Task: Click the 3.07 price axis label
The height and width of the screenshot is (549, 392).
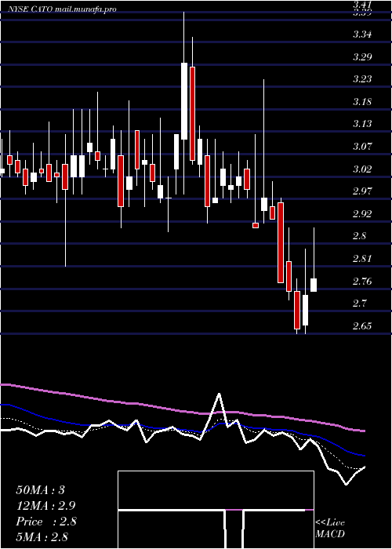Action: (x=362, y=147)
